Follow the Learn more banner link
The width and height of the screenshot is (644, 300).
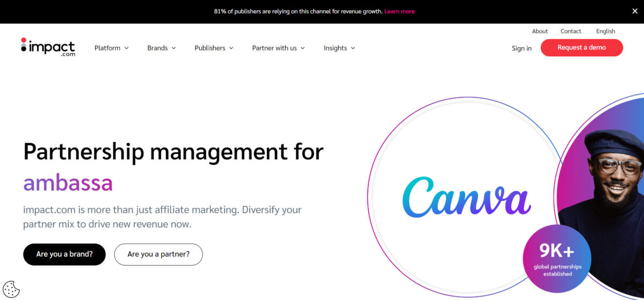click(399, 11)
